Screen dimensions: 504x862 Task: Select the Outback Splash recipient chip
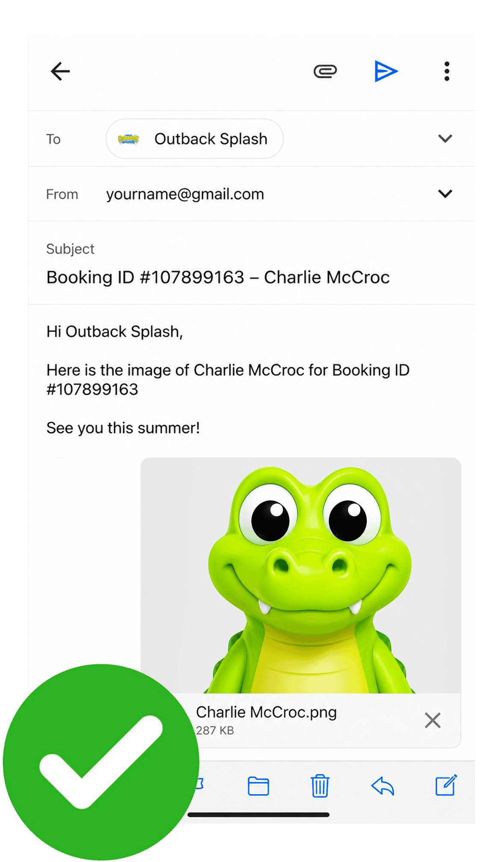195,139
